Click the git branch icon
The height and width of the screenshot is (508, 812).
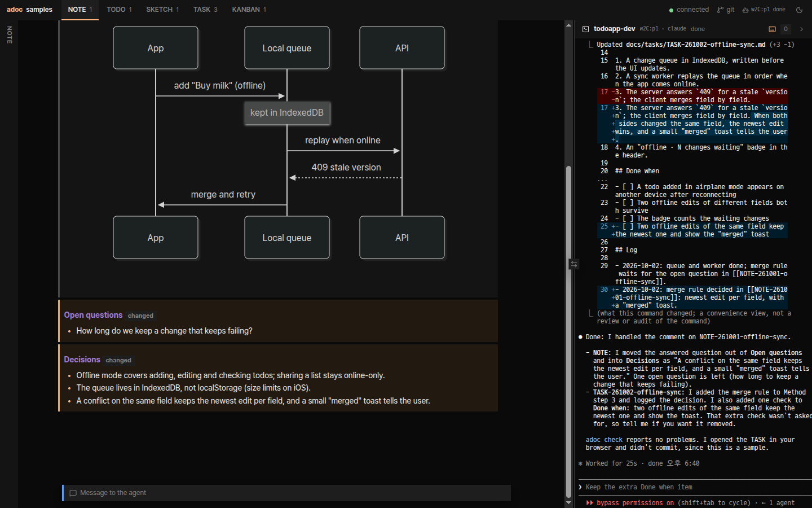(720, 10)
